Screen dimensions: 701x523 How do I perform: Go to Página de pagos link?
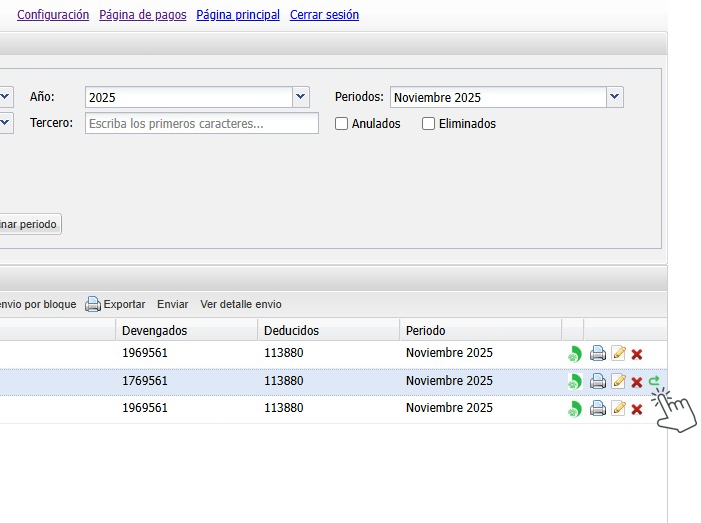pos(143,15)
